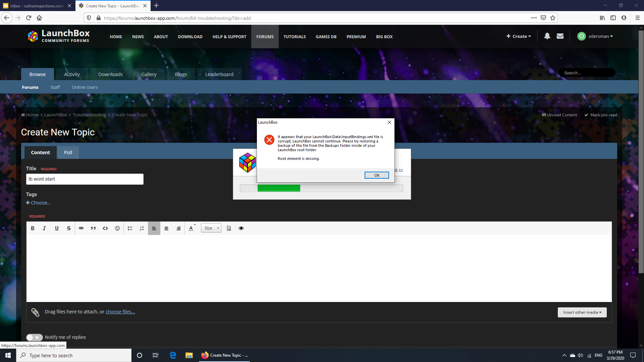
Task: Open the Leaderboard tab
Action: (x=219, y=74)
